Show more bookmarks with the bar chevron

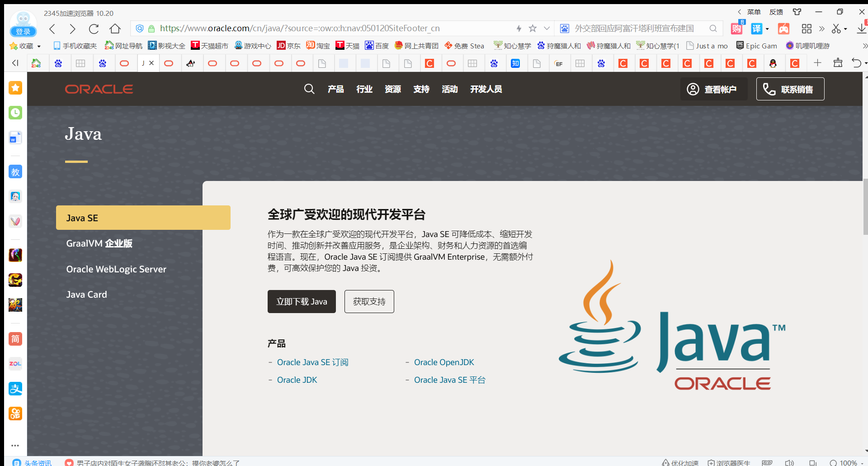864,46
